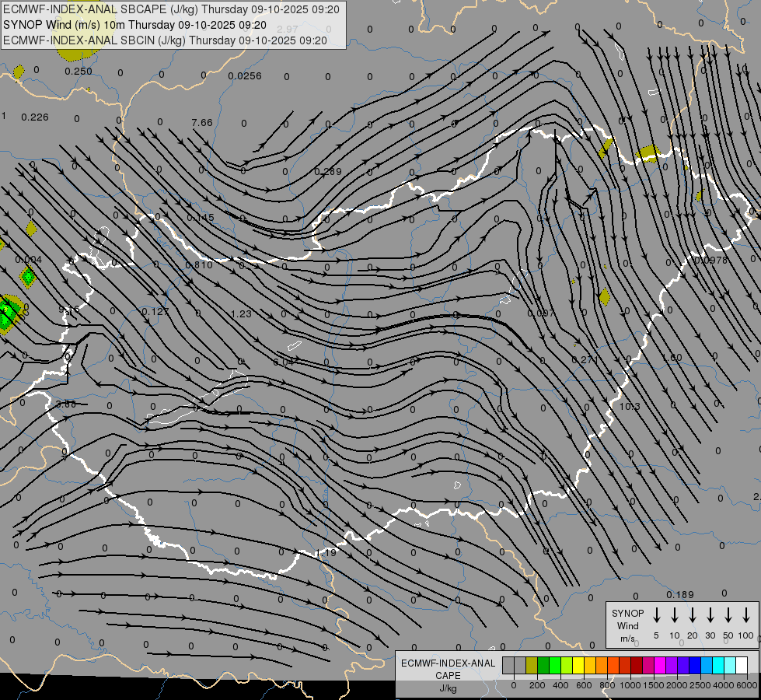The width and height of the screenshot is (761, 700).
Task: Click the 0.004 value on the map
Action: [29, 260]
